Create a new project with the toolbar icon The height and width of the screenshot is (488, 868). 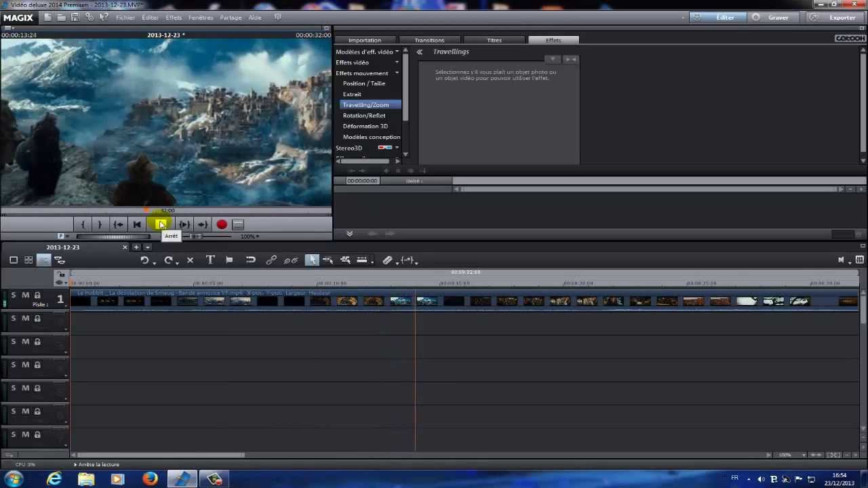pyautogui.click(x=47, y=17)
